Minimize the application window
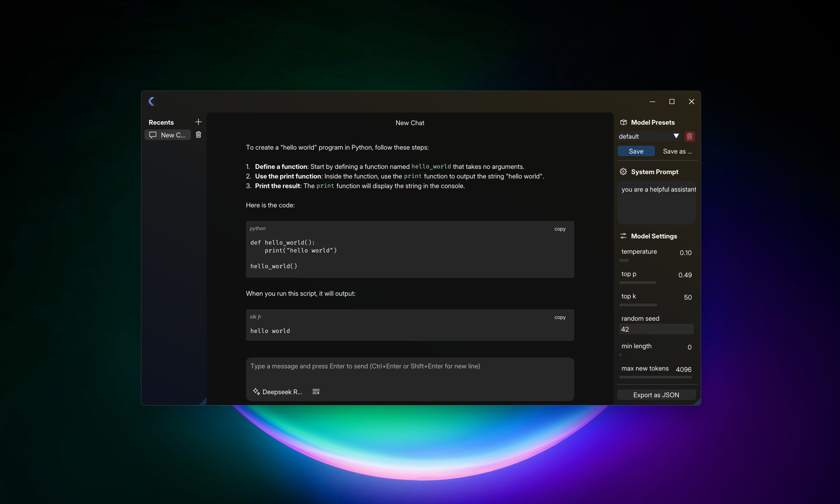This screenshot has width=840, height=504. (x=652, y=101)
